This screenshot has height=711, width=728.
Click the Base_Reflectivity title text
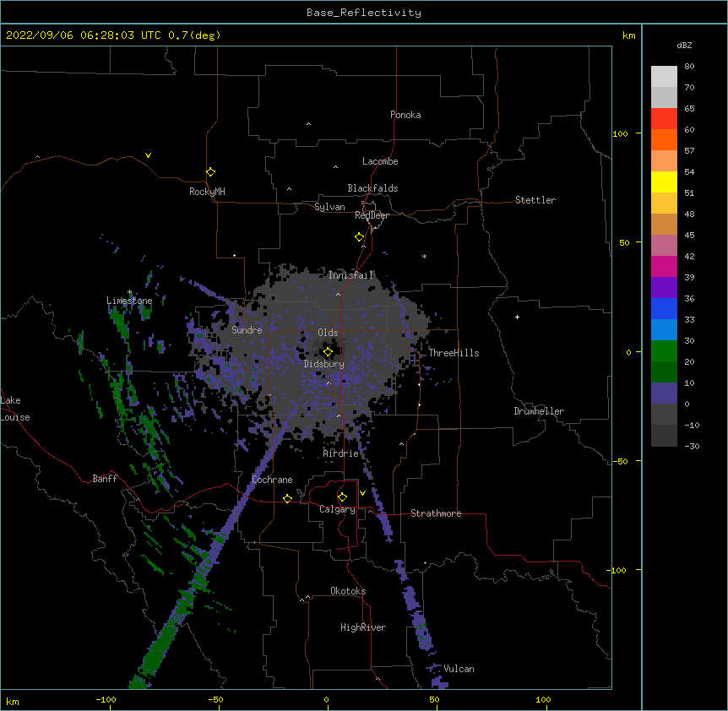click(x=364, y=13)
